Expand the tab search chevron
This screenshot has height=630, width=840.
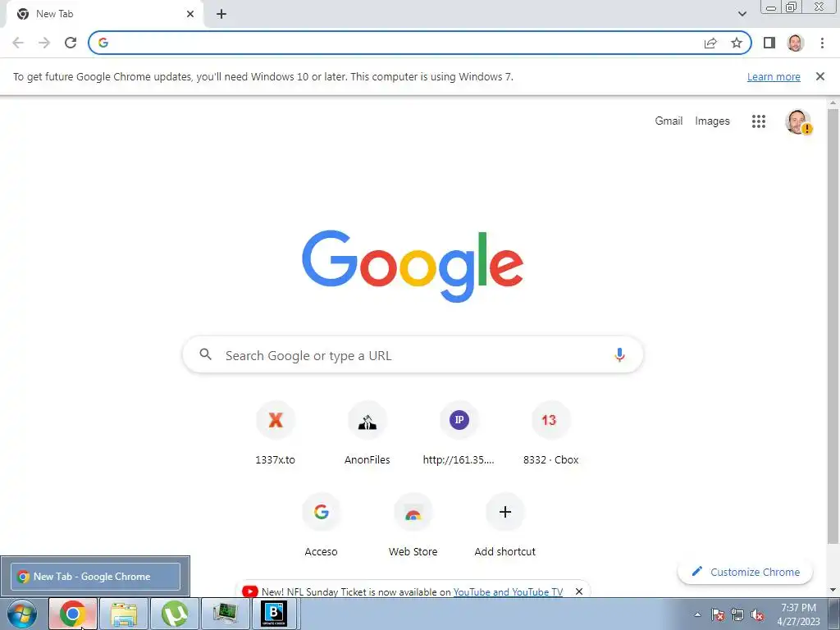pos(742,14)
